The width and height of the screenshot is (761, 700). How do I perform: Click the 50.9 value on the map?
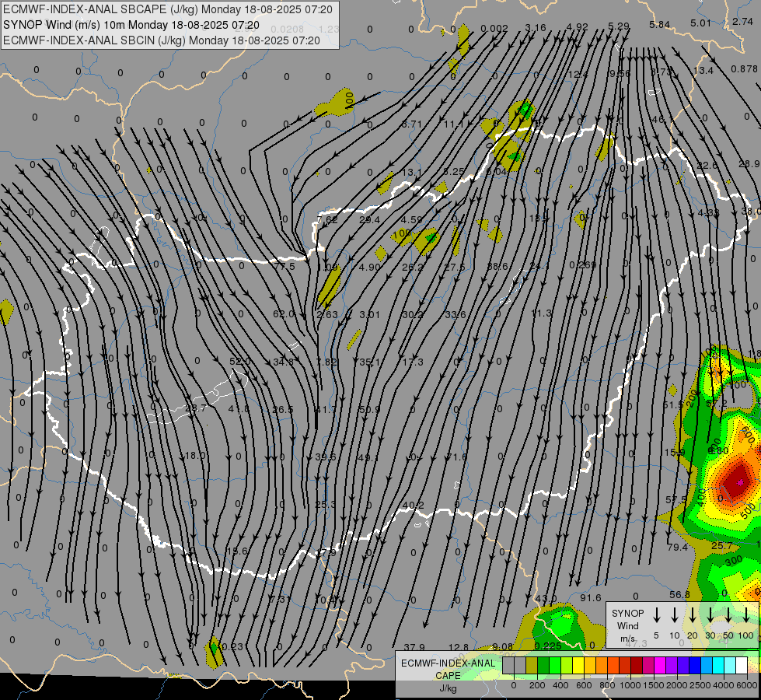pos(369,410)
